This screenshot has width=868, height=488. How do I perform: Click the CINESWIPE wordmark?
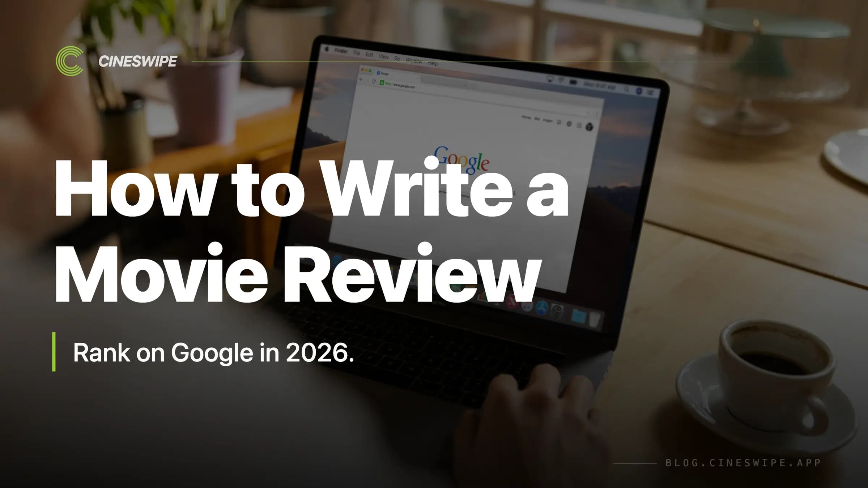click(x=137, y=61)
